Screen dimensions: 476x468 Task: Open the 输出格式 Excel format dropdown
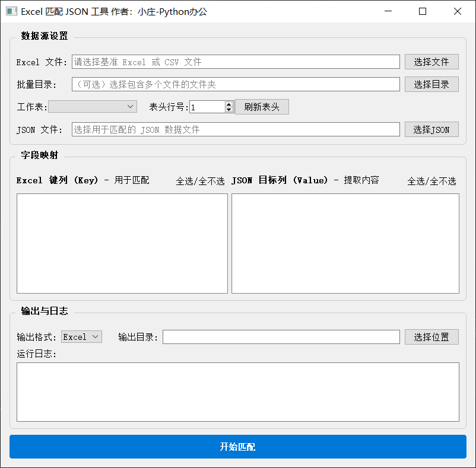pos(81,336)
